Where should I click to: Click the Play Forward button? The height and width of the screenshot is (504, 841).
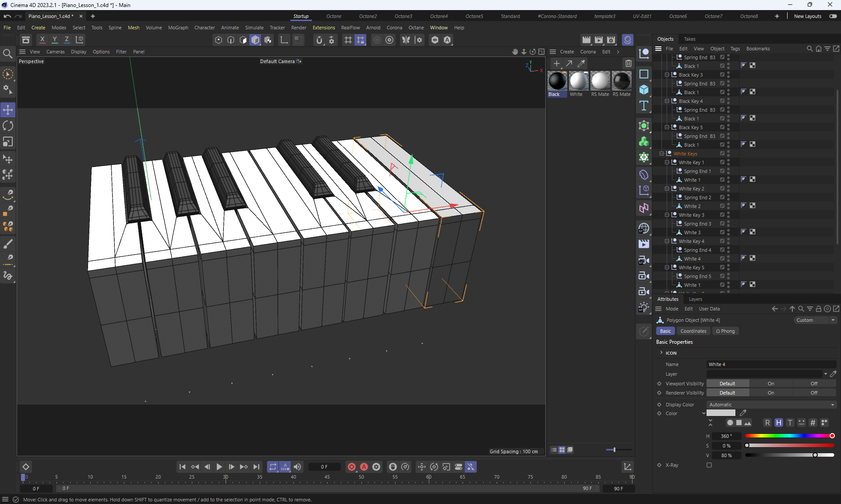coord(219,467)
